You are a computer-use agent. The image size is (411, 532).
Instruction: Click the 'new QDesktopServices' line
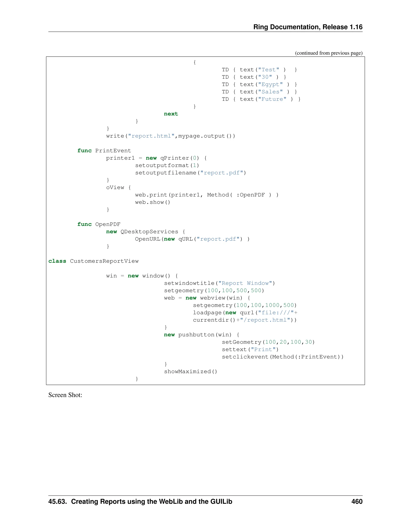(x=145, y=232)
